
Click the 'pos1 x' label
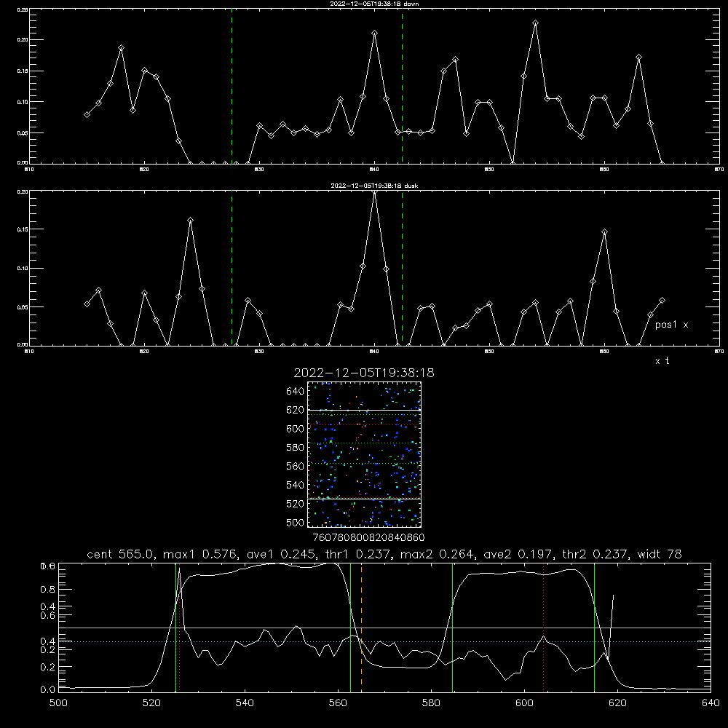point(671,325)
